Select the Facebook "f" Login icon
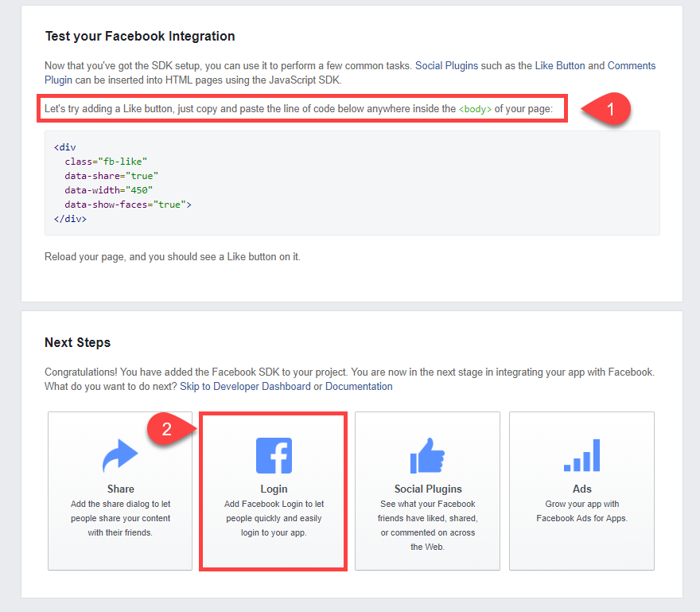Screen dimensions: 700x612 [x=274, y=455]
